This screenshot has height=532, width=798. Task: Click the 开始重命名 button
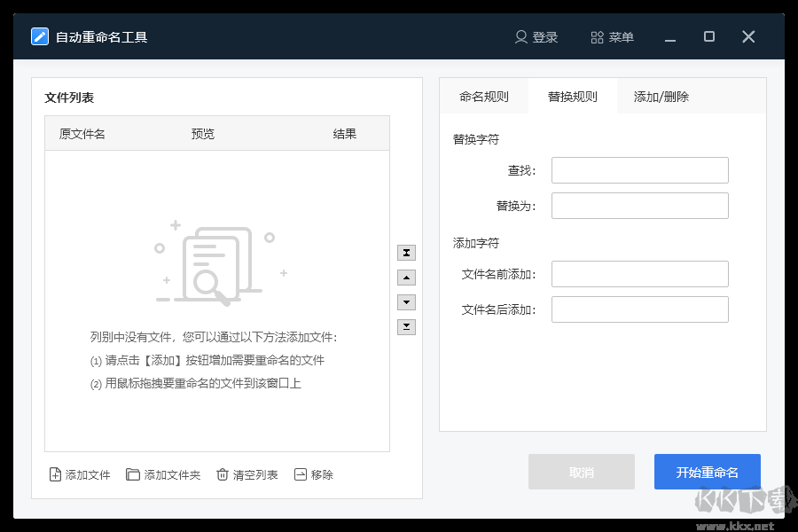[x=707, y=471]
